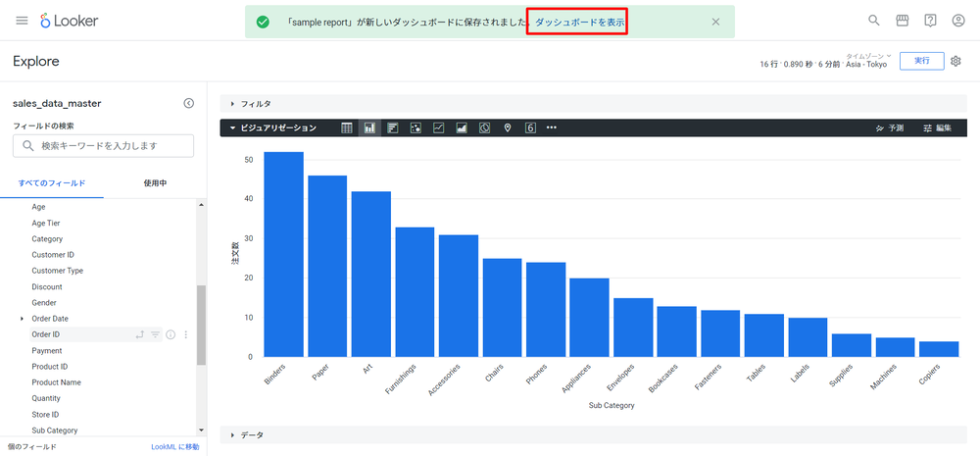This screenshot has height=456, width=980.
Task: Select the Product ID field
Action: click(50, 367)
